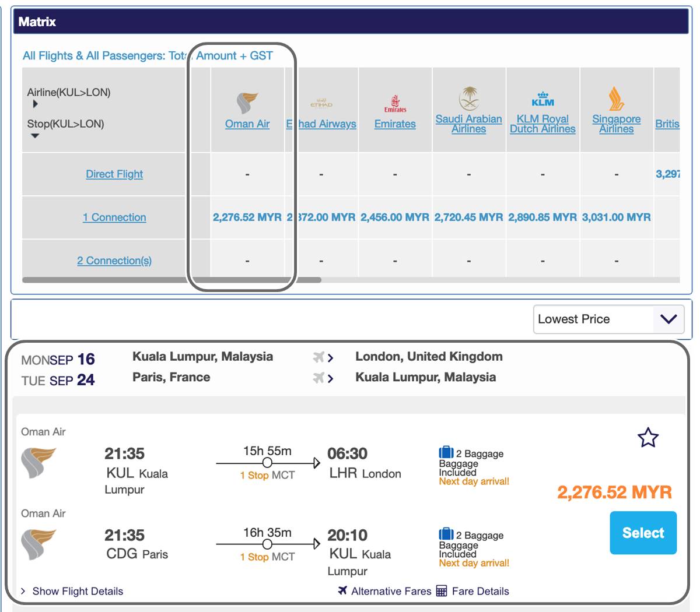Select the 2,456.00 MYR Emirates fare
The image size is (700, 612).
pyautogui.click(x=395, y=217)
